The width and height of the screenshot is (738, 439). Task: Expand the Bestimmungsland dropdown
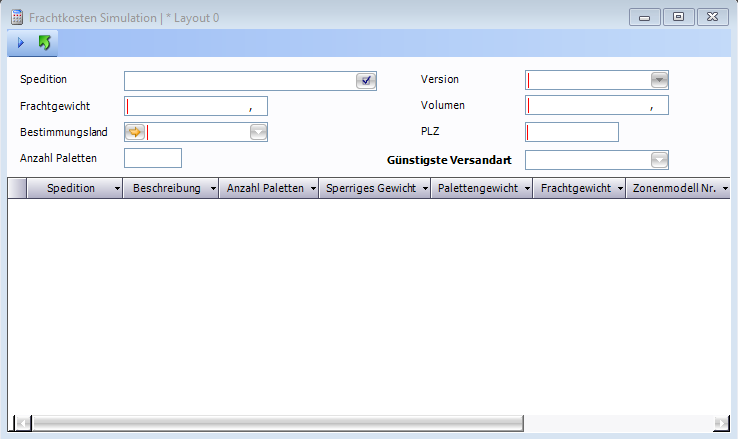258,132
